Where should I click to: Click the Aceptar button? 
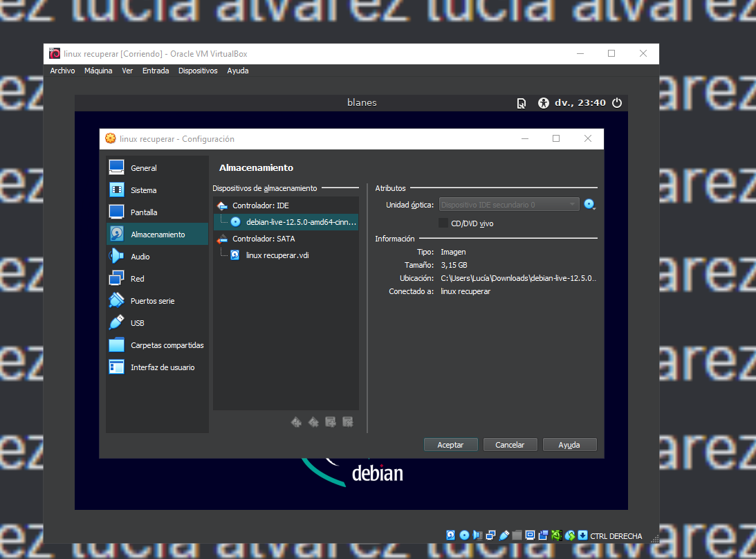click(x=450, y=444)
